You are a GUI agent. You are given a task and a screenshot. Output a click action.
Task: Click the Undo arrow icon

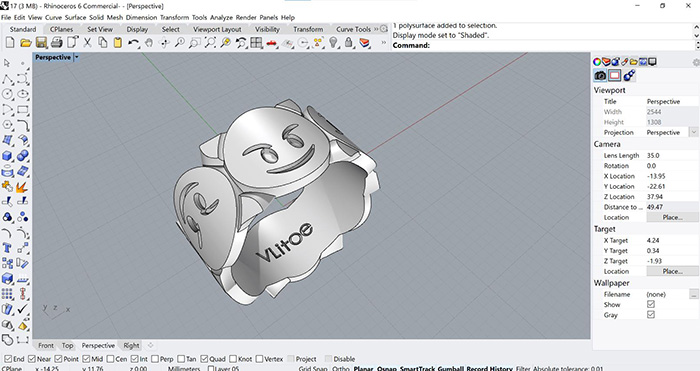[133, 43]
